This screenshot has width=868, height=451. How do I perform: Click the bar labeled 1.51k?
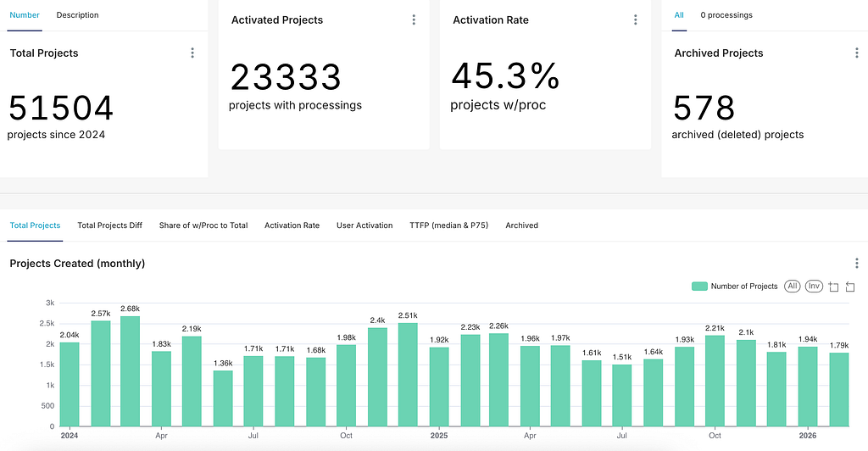(622, 395)
